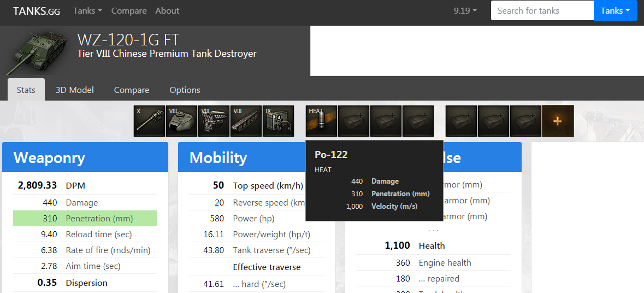The height and width of the screenshot is (293, 644).
Task: Go to TANKS.GG home logo
Action: click(x=37, y=11)
